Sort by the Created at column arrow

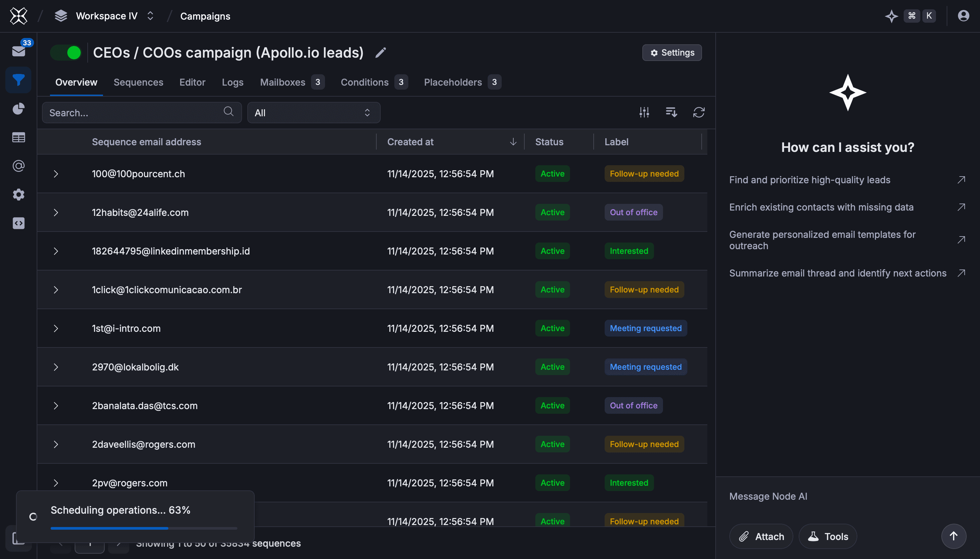[x=513, y=142]
